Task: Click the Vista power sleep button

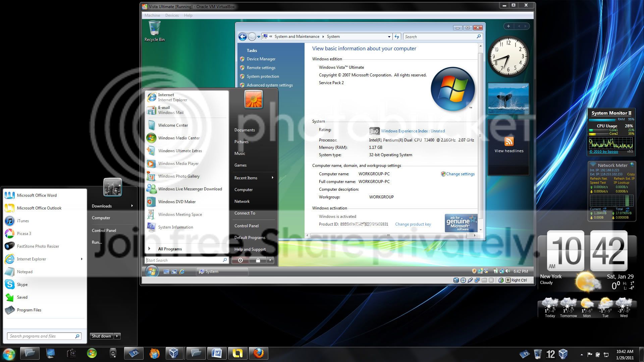Action: point(240,260)
